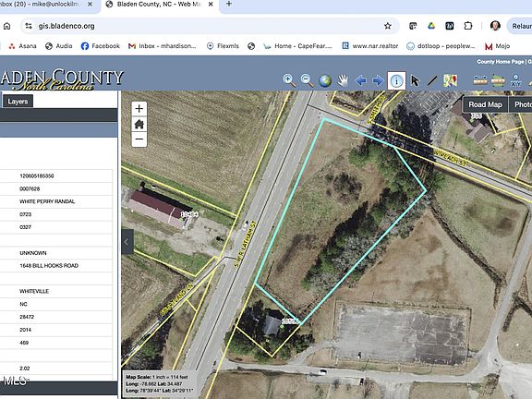The height and width of the screenshot is (399, 532).
Task: Click the site settings icon in address bar
Action: (x=29, y=26)
